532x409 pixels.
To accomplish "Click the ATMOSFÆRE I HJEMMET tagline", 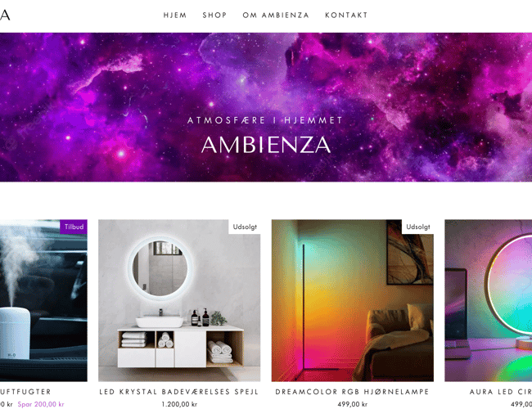I will (x=265, y=120).
